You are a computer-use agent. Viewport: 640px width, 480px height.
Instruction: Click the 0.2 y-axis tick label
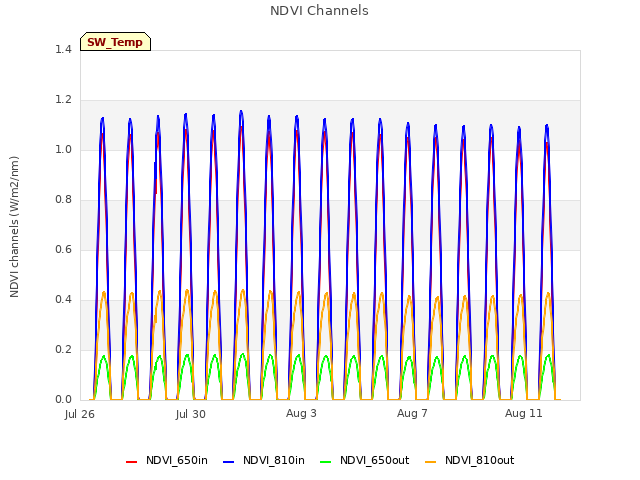[x=63, y=349]
